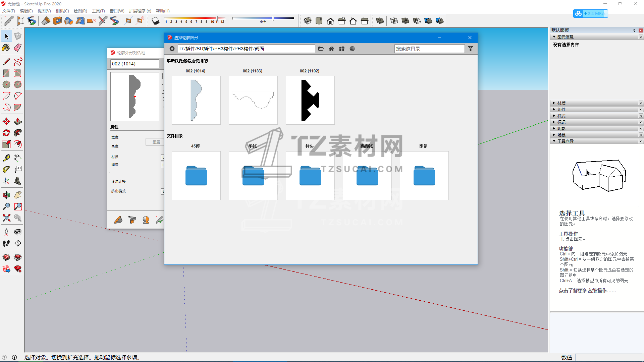Open the 相机(C) menu
This screenshot has width=644, height=362.
[62, 11]
